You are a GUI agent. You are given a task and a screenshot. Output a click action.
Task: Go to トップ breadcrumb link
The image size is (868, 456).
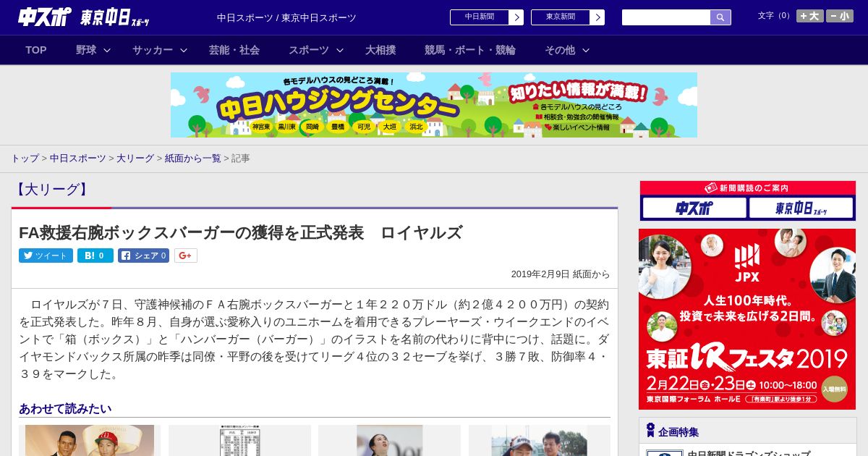click(25, 158)
